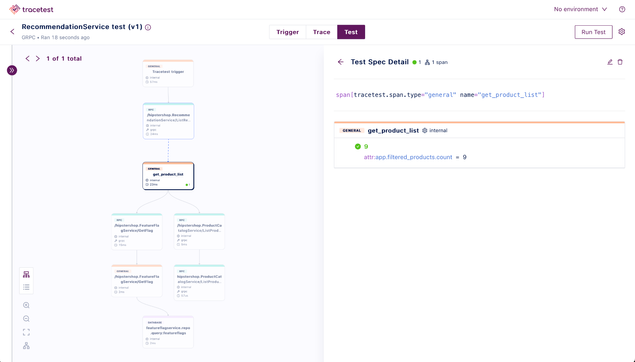Viewport: 635px width, 362px height.
Task: Select the Tracetest trigger span node
Action: tap(168, 73)
